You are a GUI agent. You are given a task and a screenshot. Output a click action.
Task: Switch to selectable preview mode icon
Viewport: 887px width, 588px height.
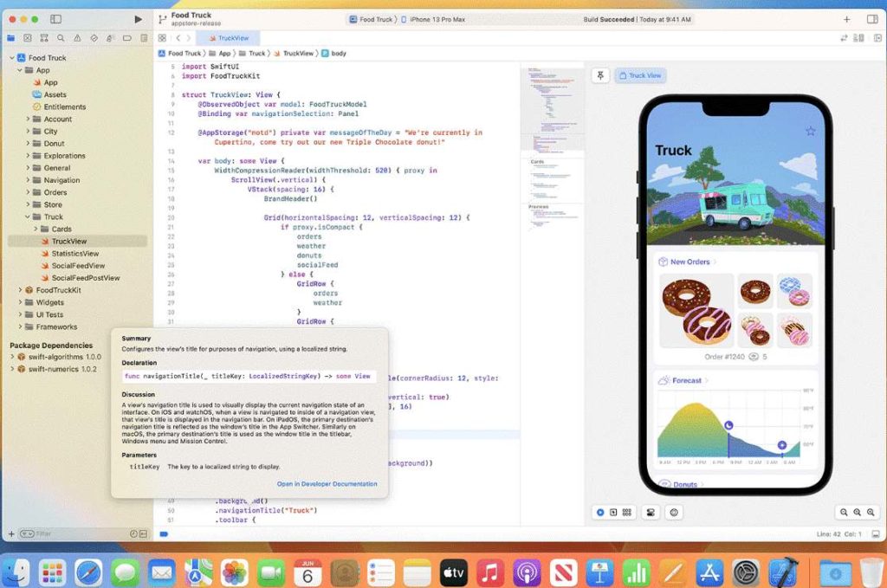[x=613, y=513]
